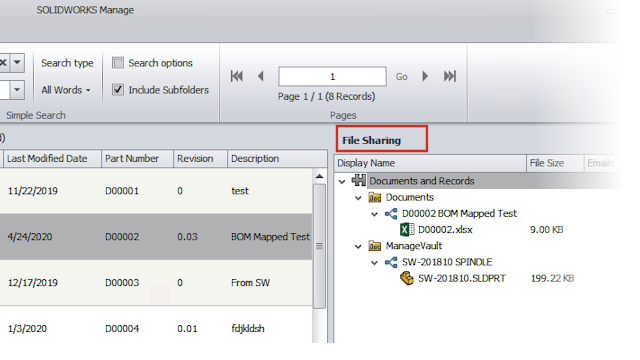Go to next page arrow
Screen dimensions: 640x360
point(425,76)
